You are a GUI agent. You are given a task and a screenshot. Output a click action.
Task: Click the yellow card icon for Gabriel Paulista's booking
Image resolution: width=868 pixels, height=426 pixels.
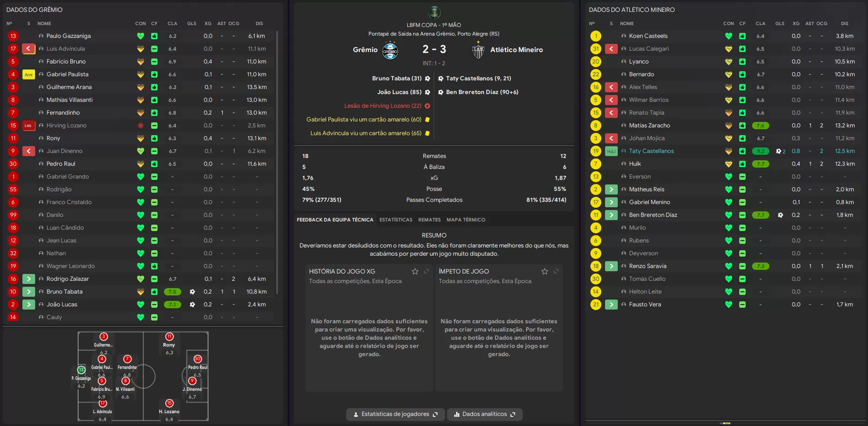[x=427, y=120]
